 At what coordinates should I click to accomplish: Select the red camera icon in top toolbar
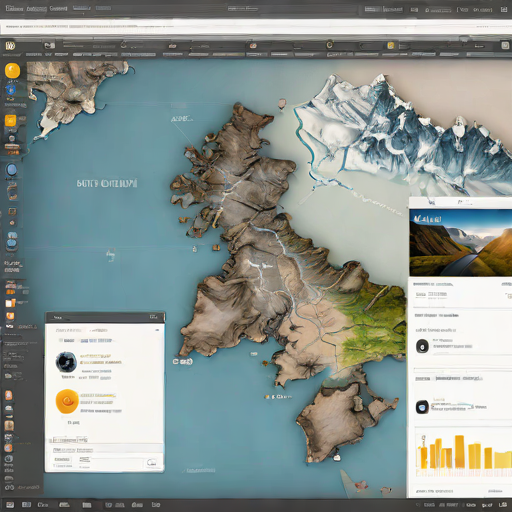253,46
